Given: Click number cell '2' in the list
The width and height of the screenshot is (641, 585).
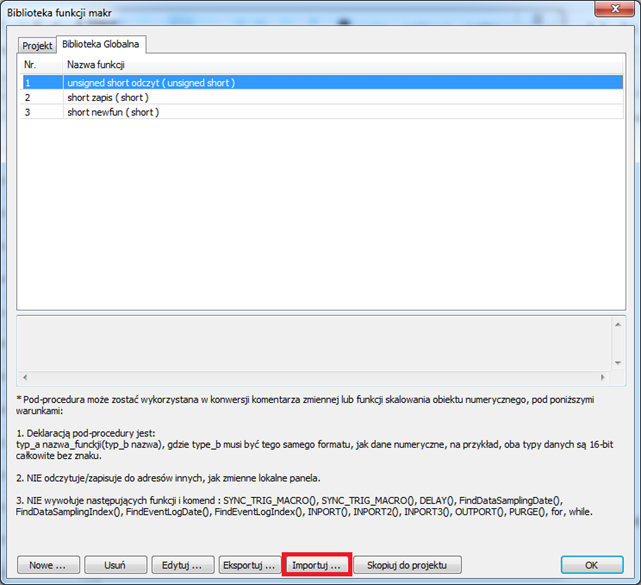Looking at the screenshot, I should (x=43, y=97).
